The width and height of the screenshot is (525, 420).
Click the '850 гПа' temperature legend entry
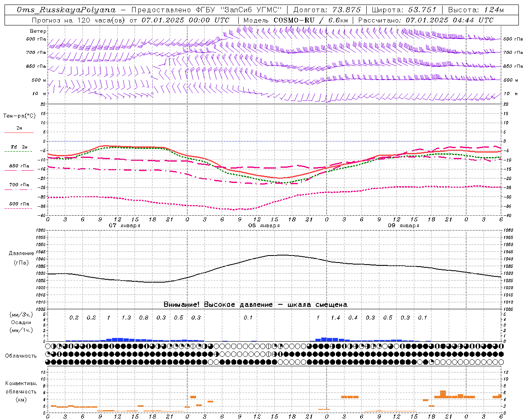click(19, 166)
